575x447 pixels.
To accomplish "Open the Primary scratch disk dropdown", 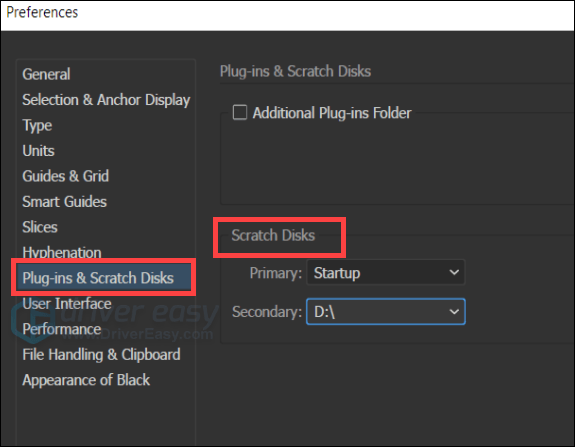I will pos(386,272).
